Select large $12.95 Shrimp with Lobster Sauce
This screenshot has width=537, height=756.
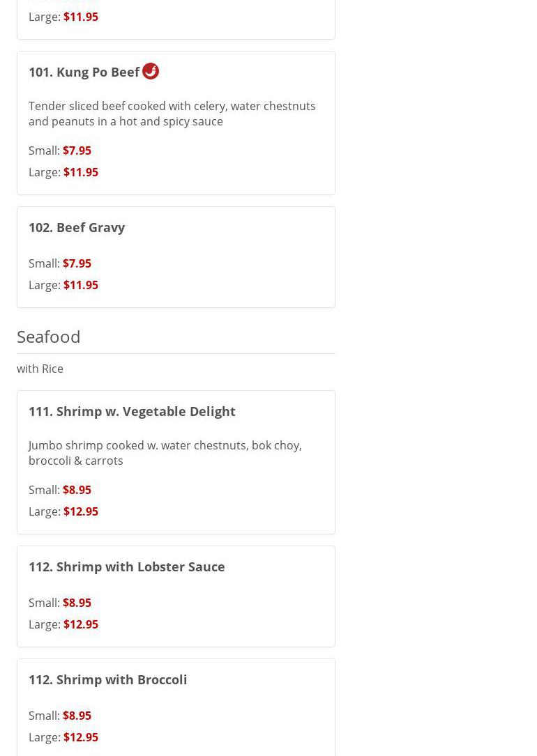(80, 624)
